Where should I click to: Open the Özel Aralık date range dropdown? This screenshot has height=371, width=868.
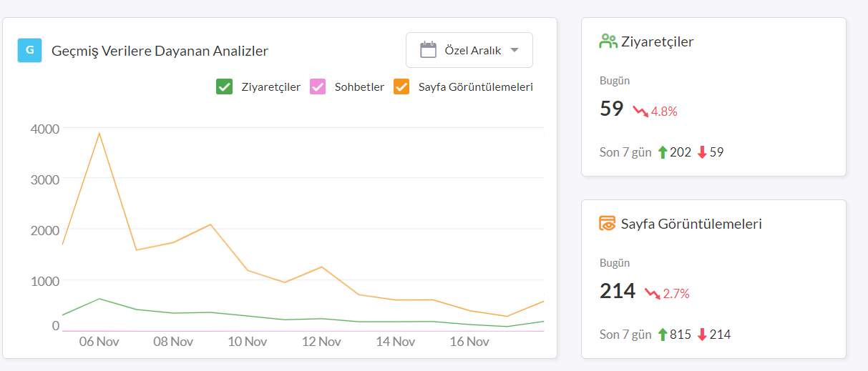click(x=469, y=50)
